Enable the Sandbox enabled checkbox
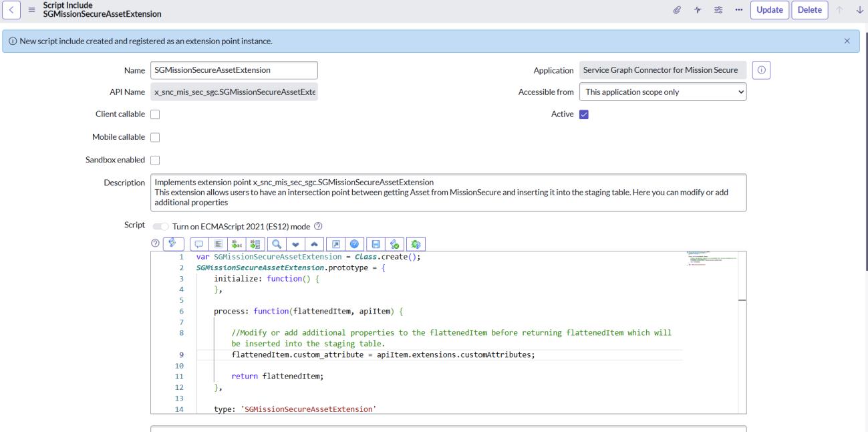The image size is (868, 432). pos(155,160)
